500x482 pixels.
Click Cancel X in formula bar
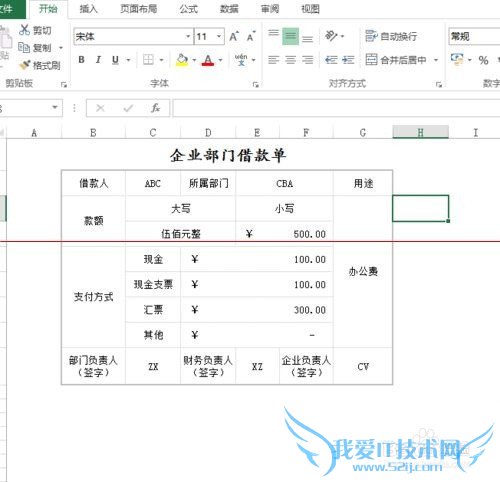(100, 108)
